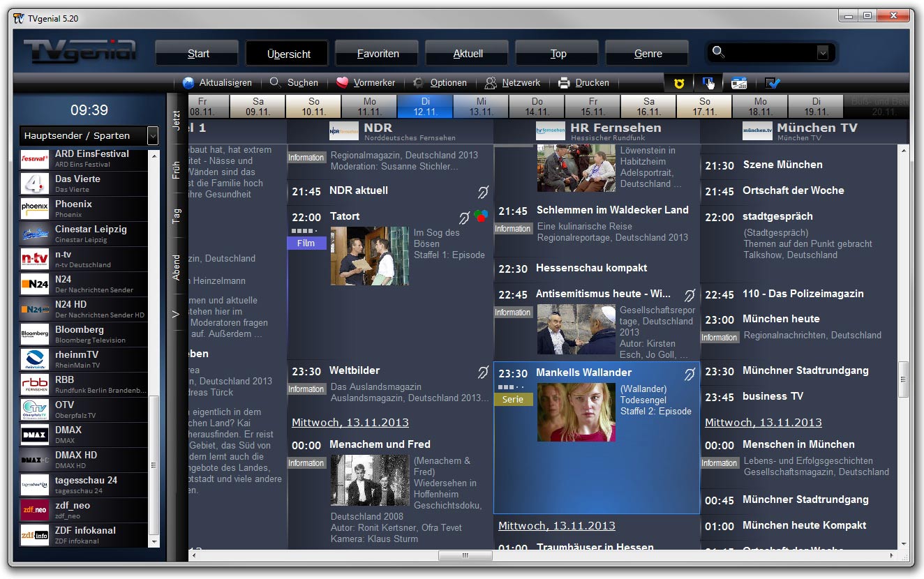The height and width of the screenshot is (579, 924).
Task: Click the hearing-impaired icon beside Mankells Wallander
Action: tap(690, 374)
